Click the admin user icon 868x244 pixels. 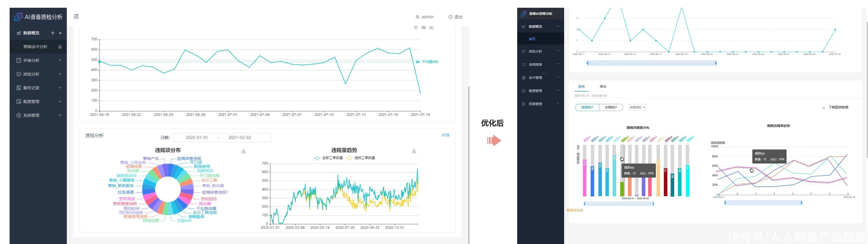pos(417,17)
